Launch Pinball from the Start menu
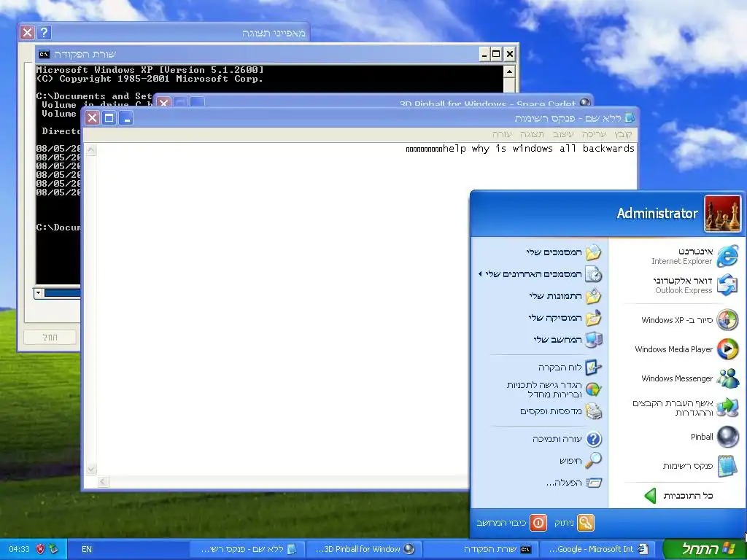Screen dimensions: 747x560 [727, 437]
